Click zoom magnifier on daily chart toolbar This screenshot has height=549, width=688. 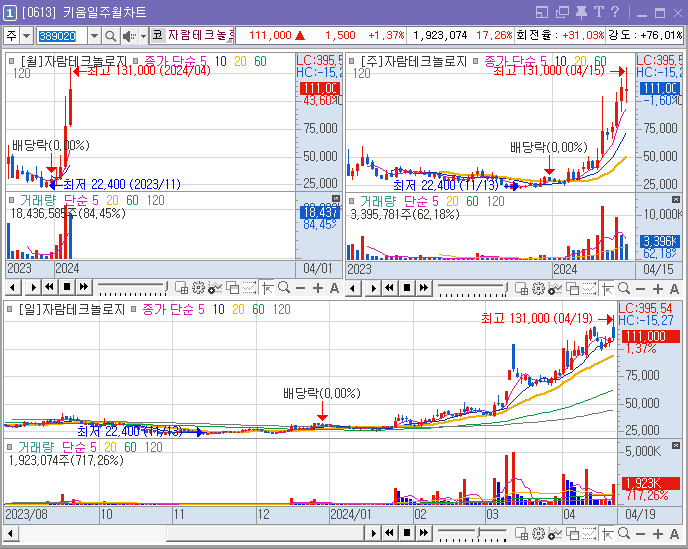pyautogui.click(x=624, y=534)
